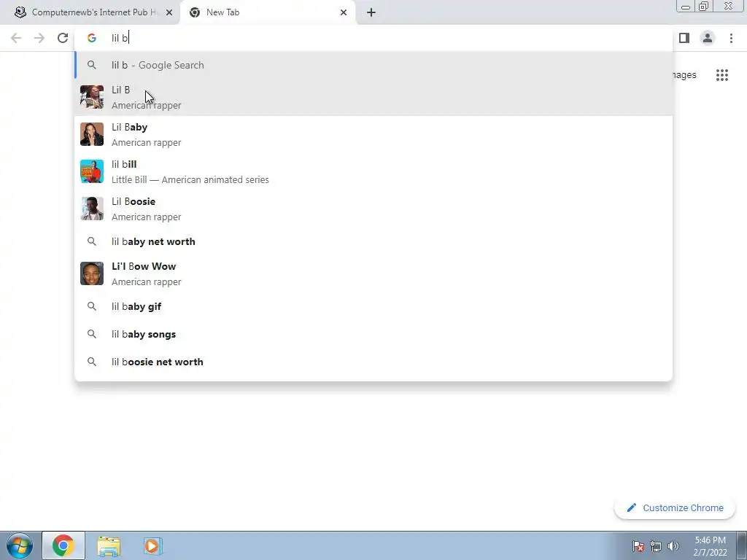The width and height of the screenshot is (747, 560).
Task: Click the Chrome taskbar icon
Action: tap(63, 545)
